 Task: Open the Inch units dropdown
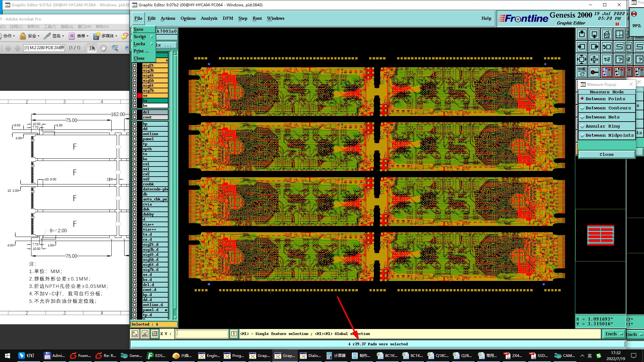tap(614, 334)
